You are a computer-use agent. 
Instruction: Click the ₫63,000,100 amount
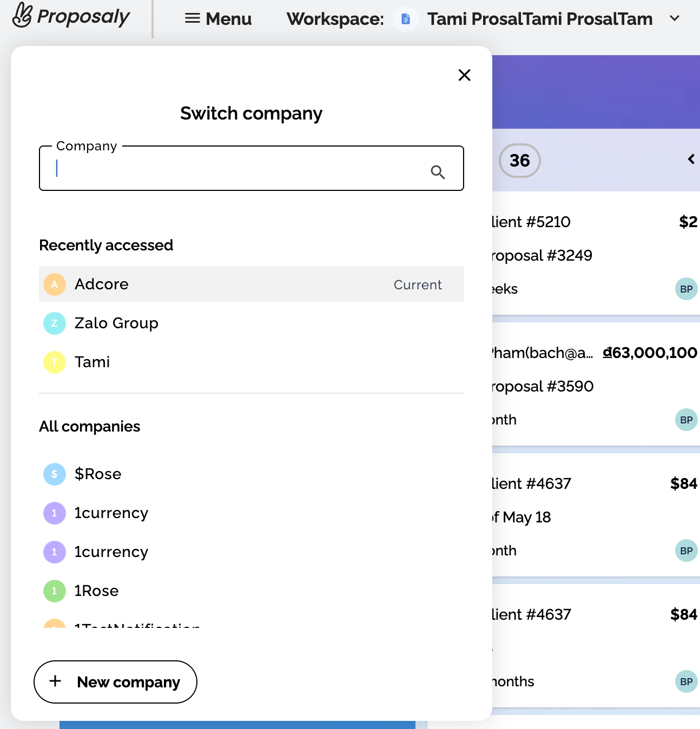[650, 353]
